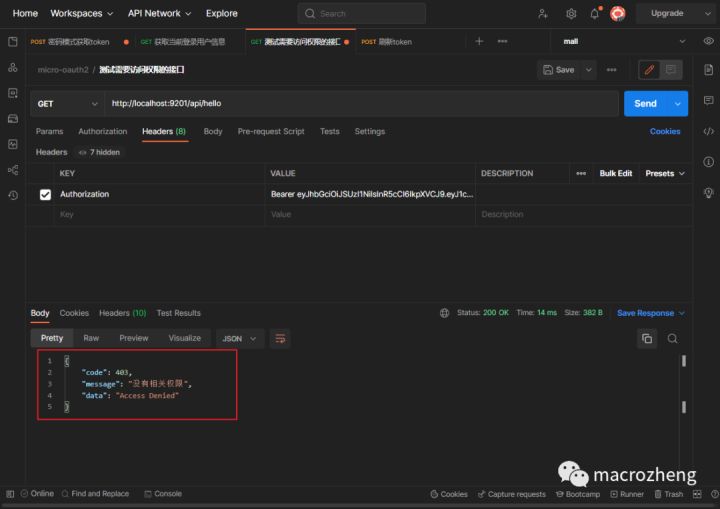Open the Presets dropdown
This screenshot has height=509, width=720.
click(665, 174)
